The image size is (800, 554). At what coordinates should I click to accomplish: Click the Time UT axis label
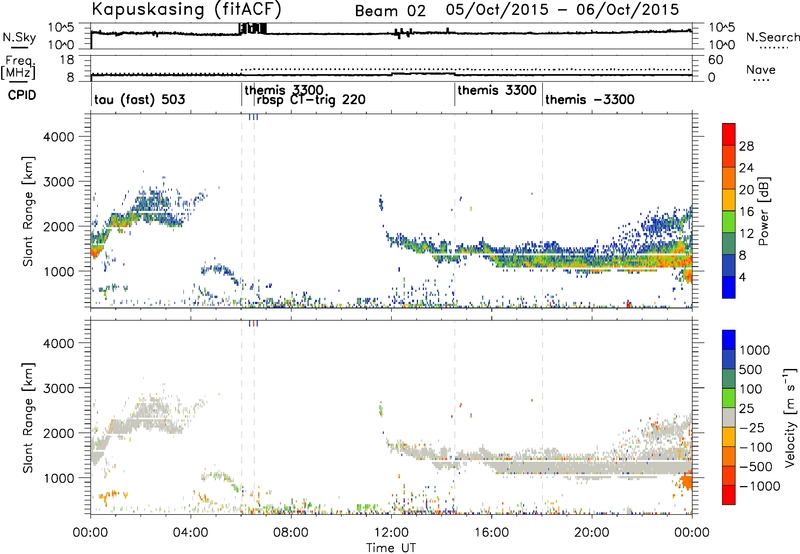pyautogui.click(x=391, y=548)
